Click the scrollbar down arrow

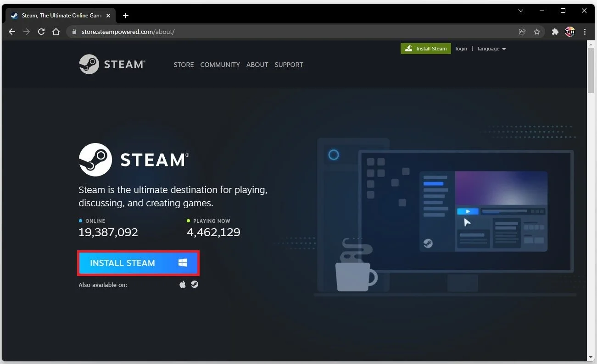click(x=591, y=357)
